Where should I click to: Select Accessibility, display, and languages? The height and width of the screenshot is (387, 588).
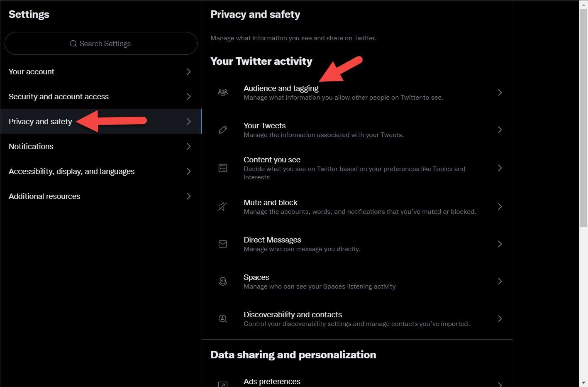(71, 171)
